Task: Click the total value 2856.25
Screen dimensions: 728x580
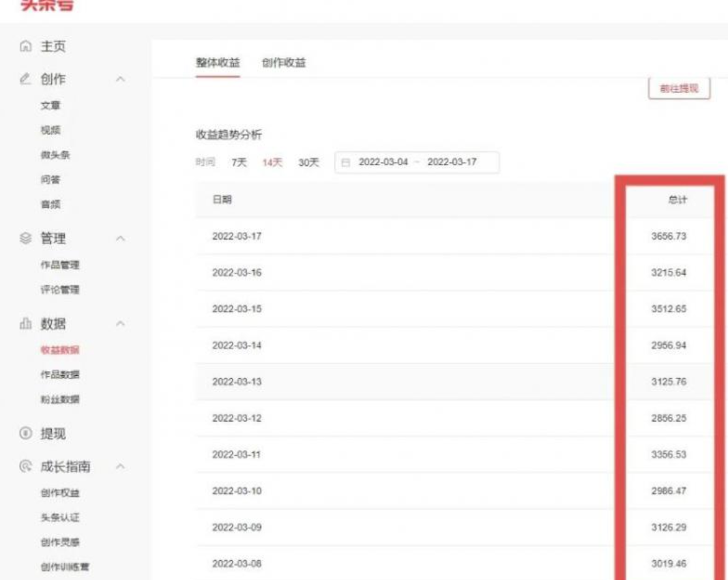Action: pos(669,418)
